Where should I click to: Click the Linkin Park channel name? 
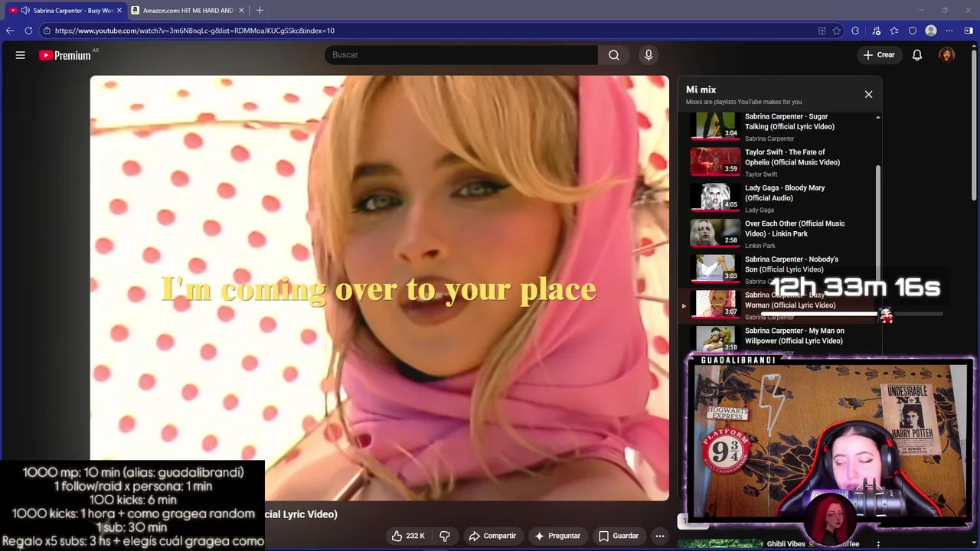tap(760, 246)
